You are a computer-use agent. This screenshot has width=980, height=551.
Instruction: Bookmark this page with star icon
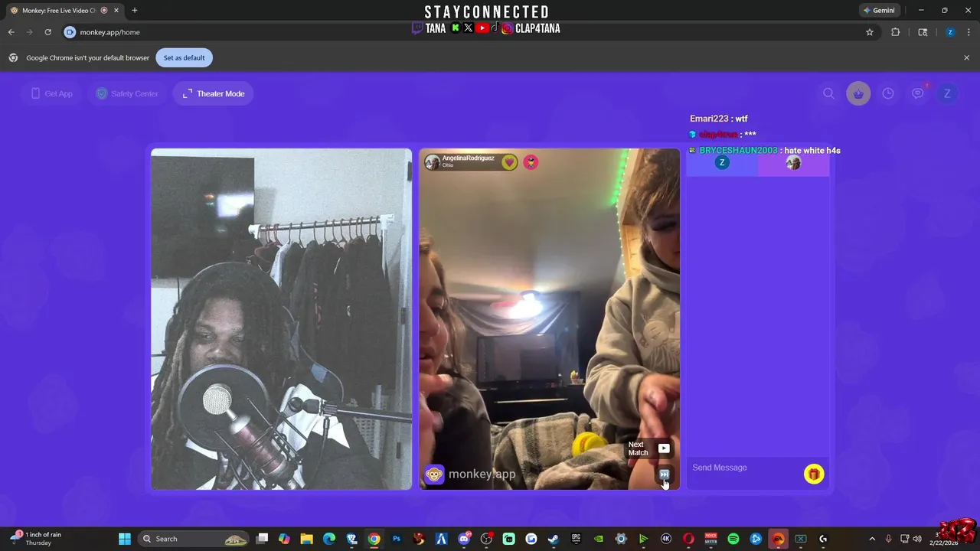coord(870,32)
